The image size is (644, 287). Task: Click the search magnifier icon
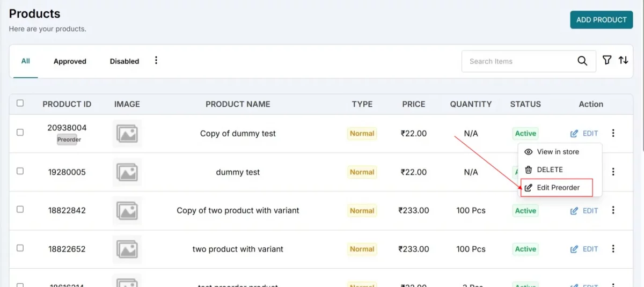582,61
